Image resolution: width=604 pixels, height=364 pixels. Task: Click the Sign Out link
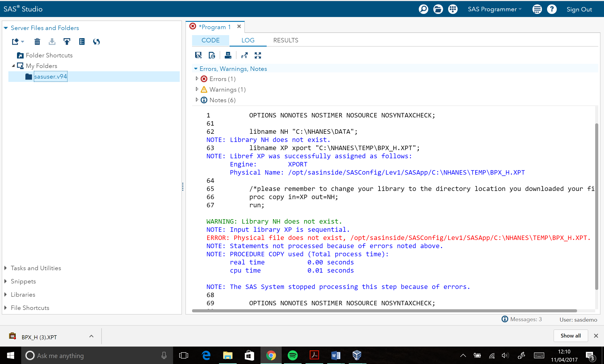[x=579, y=9]
